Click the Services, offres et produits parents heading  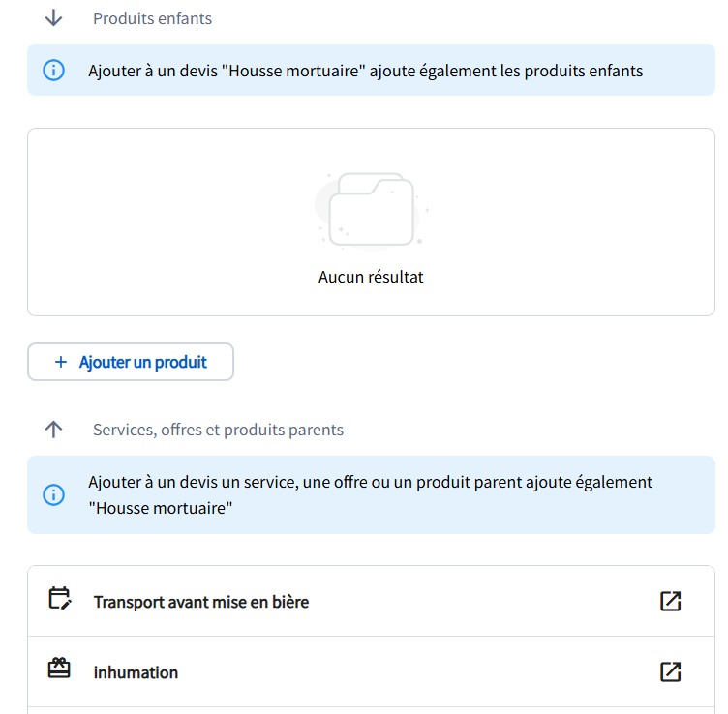(218, 430)
